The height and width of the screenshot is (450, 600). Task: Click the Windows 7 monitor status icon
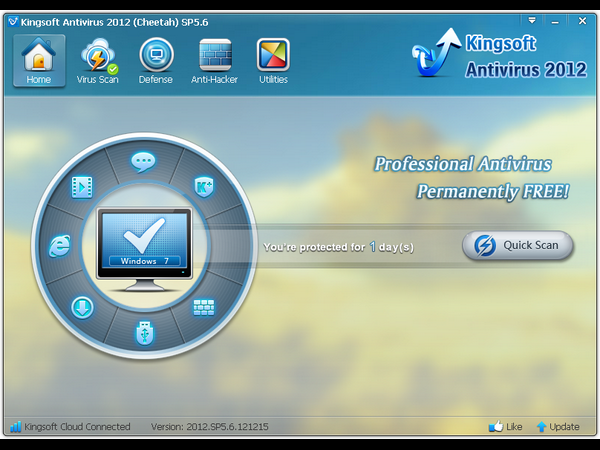click(x=144, y=249)
